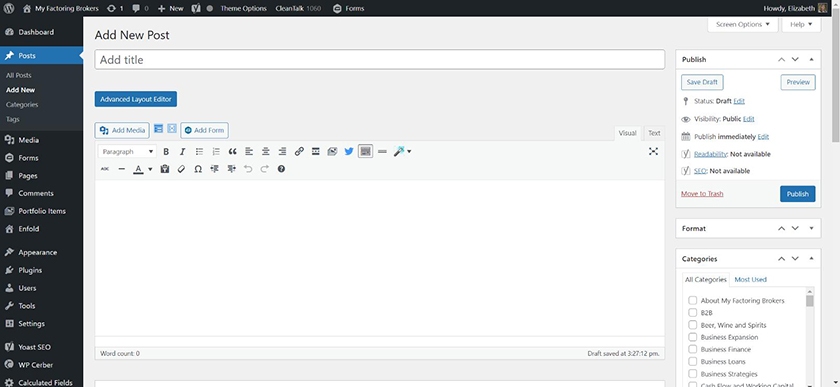Toggle the toolbar toggle (kitchen sink) button
Viewport: 840px width, 387px height.
(x=365, y=152)
